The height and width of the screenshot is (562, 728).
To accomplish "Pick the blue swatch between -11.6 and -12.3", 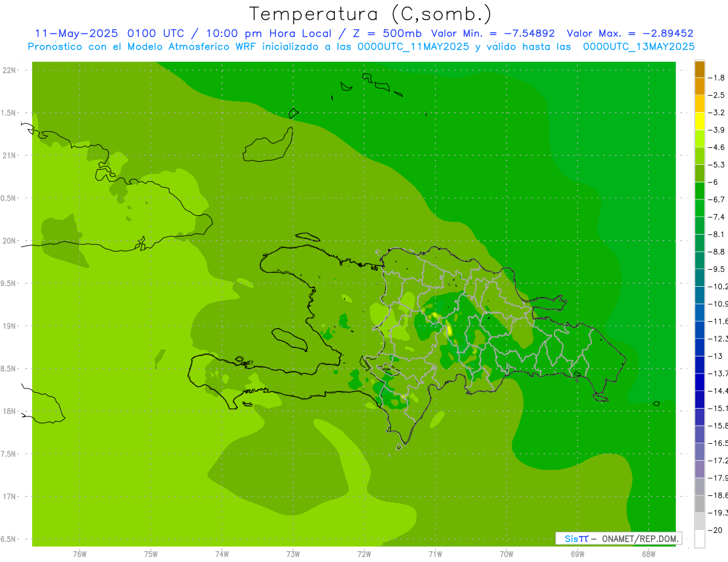I will pos(699,329).
